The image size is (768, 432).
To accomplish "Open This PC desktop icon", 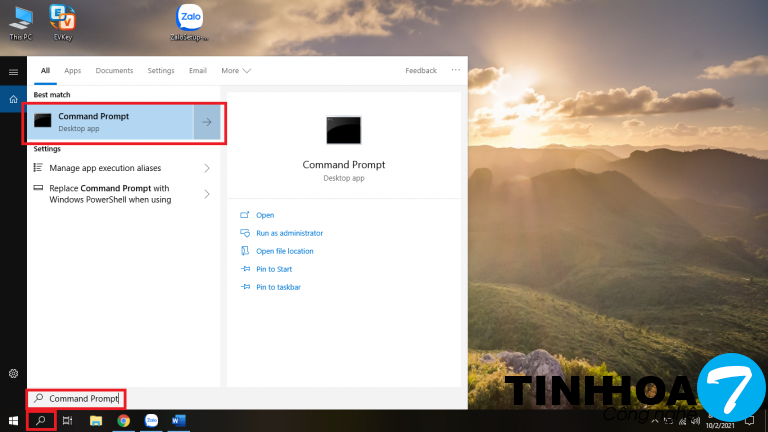I will [x=20, y=18].
